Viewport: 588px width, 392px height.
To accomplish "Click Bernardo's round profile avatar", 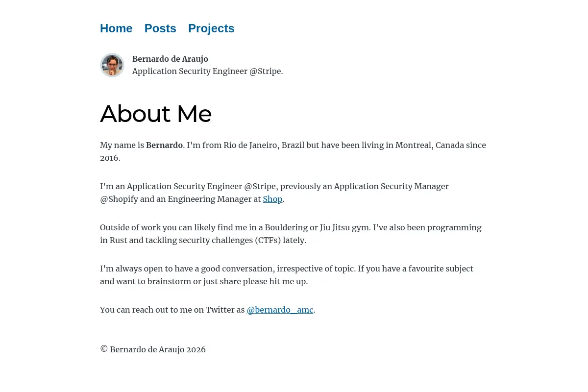I will point(112,65).
